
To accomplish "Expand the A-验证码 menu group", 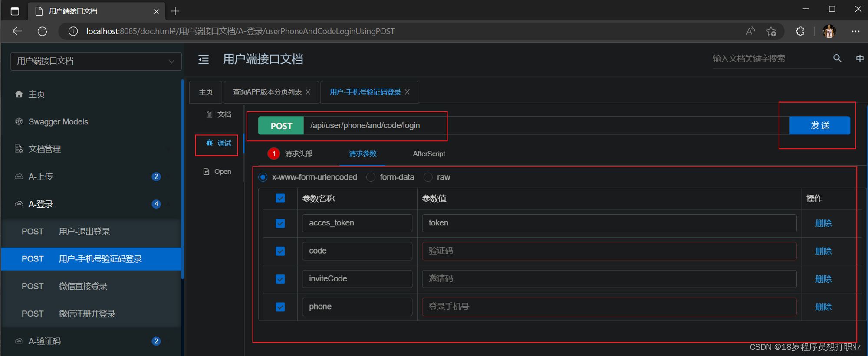I will (90, 341).
